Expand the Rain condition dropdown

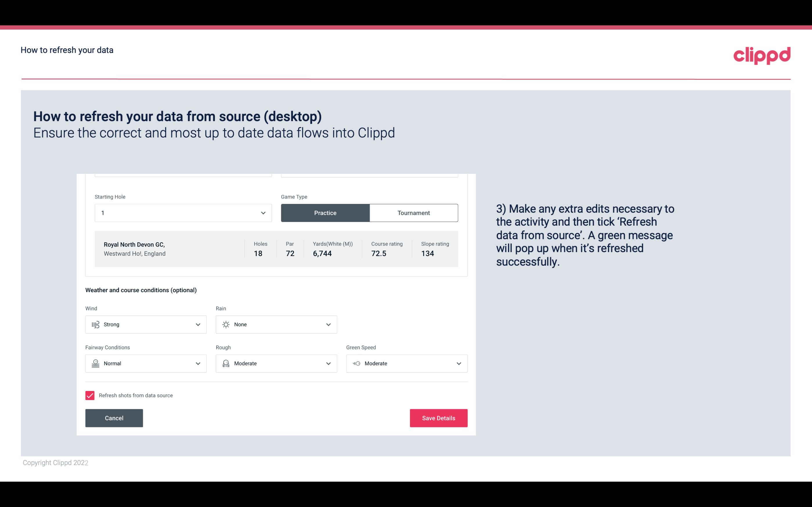click(327, 324)
